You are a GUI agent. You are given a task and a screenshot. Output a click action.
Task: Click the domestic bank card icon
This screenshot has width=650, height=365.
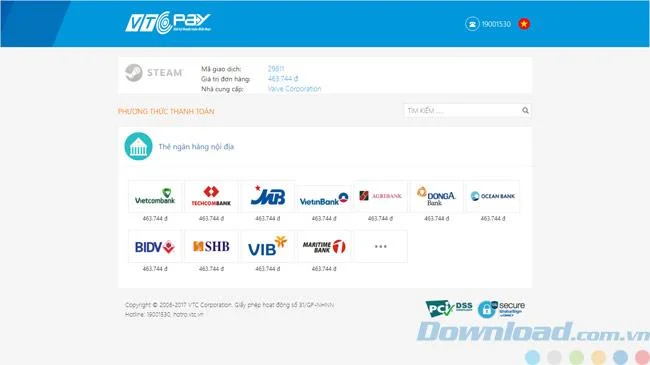point(138,146)
